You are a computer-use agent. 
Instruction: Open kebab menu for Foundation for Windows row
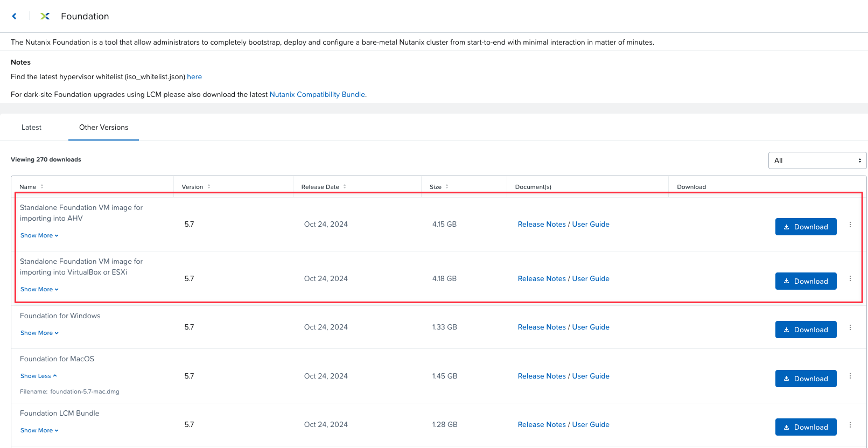point(850,327)
